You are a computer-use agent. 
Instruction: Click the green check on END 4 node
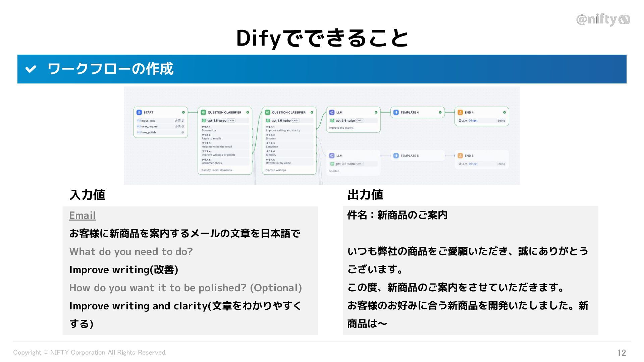504,112
